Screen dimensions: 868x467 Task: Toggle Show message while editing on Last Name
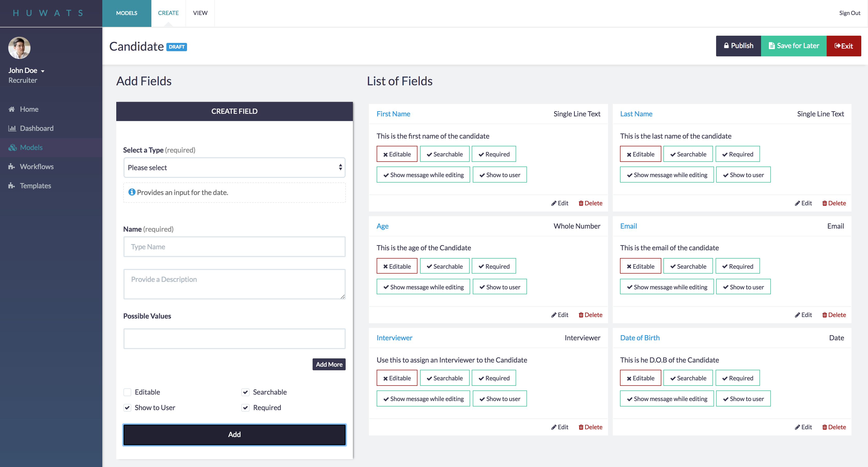click(x=667, y=175)
